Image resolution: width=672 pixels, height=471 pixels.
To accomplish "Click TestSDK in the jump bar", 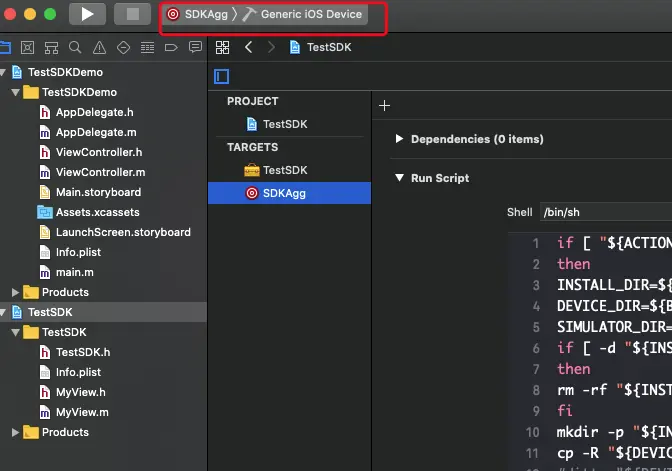I will [x=321, y=47].
